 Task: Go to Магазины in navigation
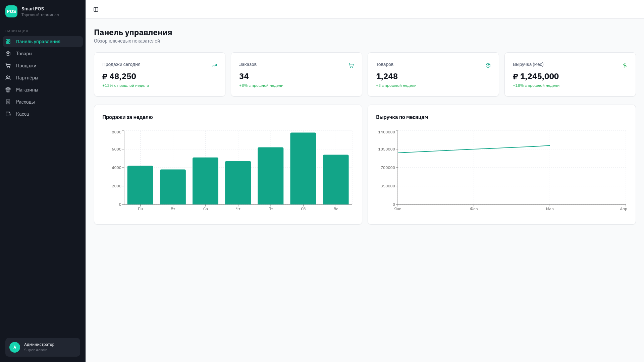[43, 90]
